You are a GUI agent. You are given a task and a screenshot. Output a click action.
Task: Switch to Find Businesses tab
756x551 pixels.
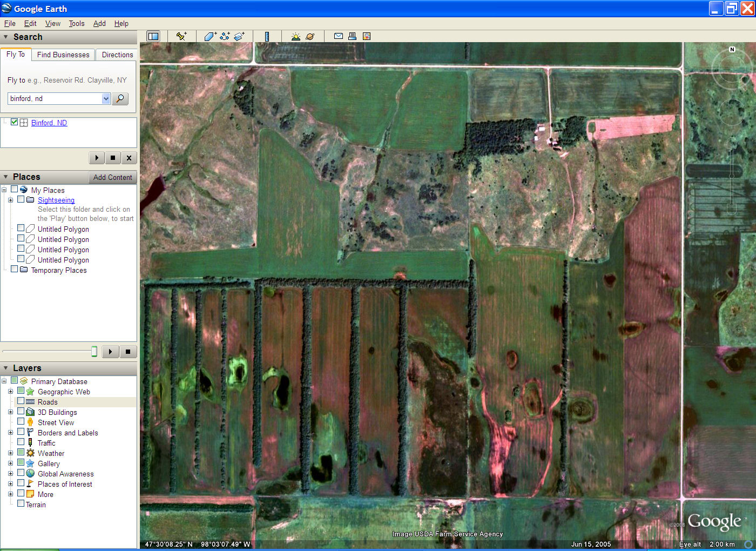(x=63, y=55)
